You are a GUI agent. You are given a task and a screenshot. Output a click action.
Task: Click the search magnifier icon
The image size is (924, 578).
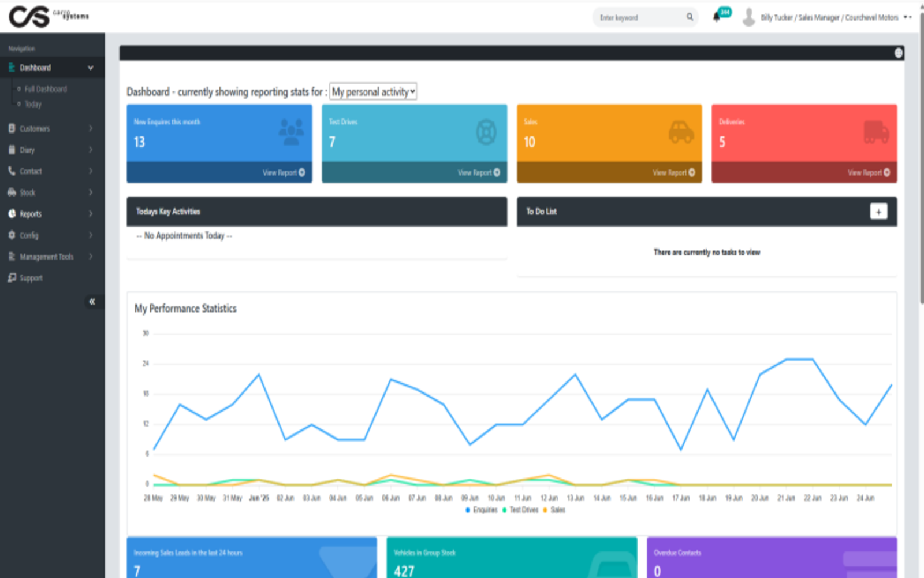point(690,17)
